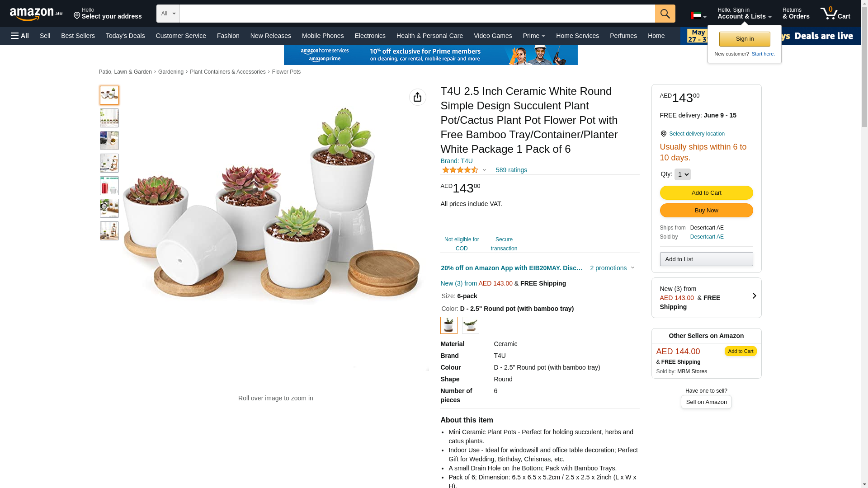Click the delivery location pin icon
This screenshot has height=488, width=868.
[x=663, y=134]
